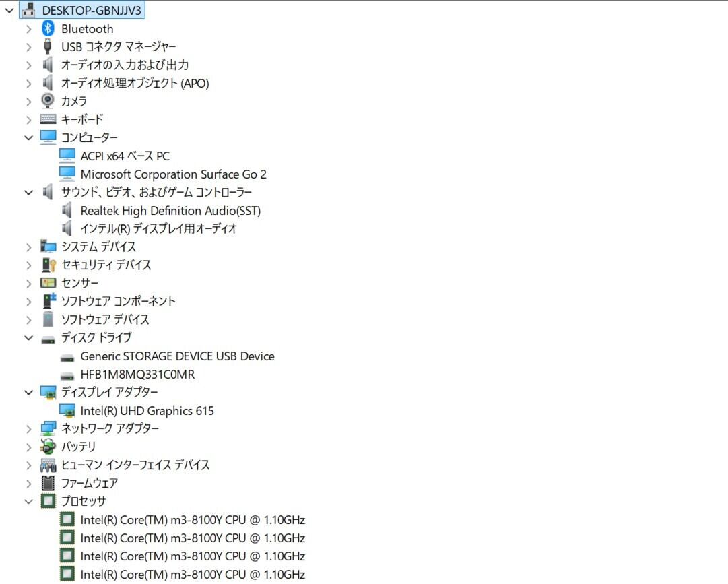Click the システム デバイス folder-monitor icon
The width and height of the screenshot is (728, 584).
point(48,247)
